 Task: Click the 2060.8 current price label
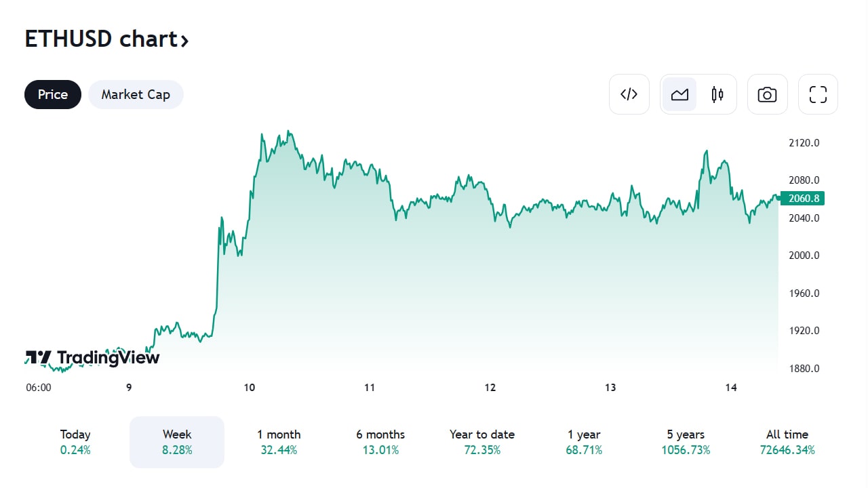tap(802, 199)
